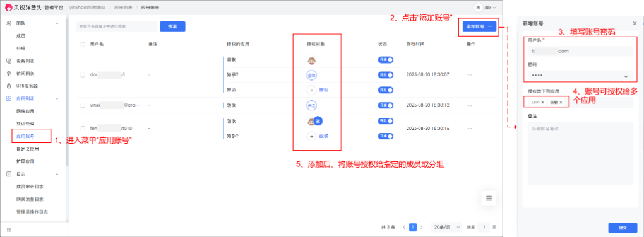Select page 1 in pagination
Screen dimensions: 644x237
pos(413,227)
